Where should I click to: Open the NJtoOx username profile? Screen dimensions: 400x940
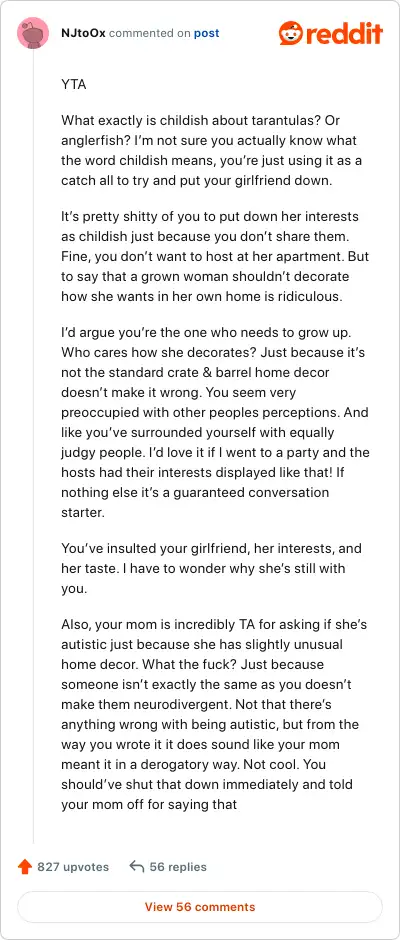[x=83, y=34]
